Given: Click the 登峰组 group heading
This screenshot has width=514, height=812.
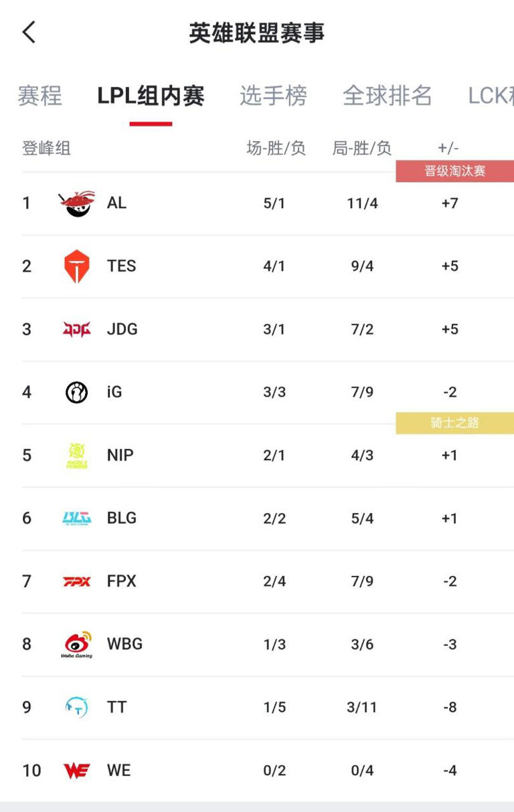Looking at the screenshot, I should (x=46, y=148).
